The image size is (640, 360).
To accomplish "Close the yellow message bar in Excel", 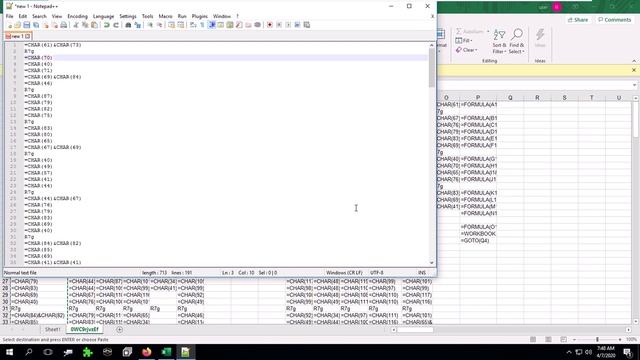I will pyautogui.click(x=634, y=70).
